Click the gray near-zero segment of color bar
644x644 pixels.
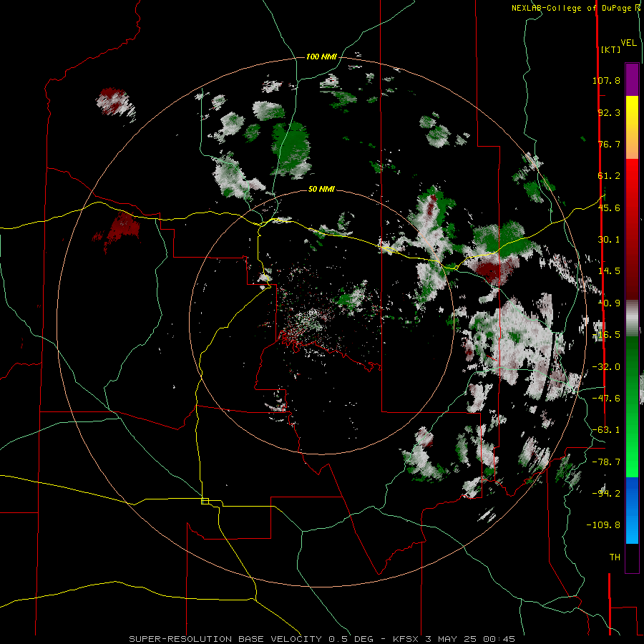pyautogui.click(x=632, y=318)
